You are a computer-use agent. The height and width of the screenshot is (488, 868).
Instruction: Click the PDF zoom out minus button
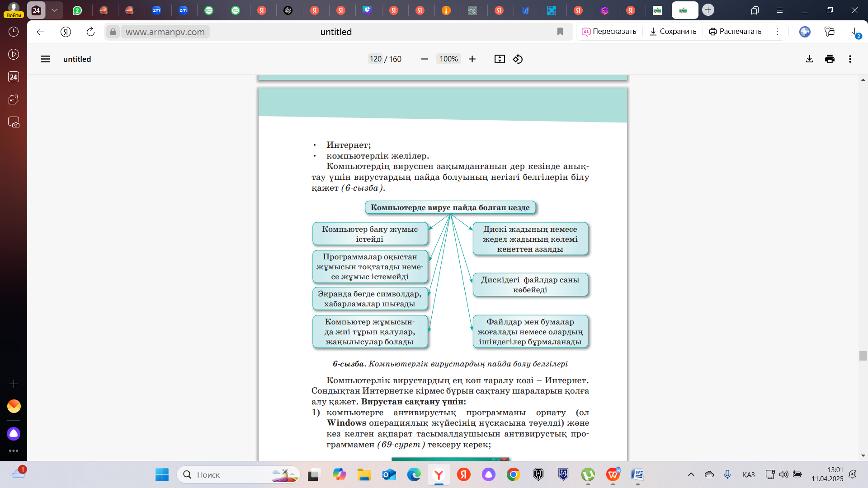click(x=424, y=59)
